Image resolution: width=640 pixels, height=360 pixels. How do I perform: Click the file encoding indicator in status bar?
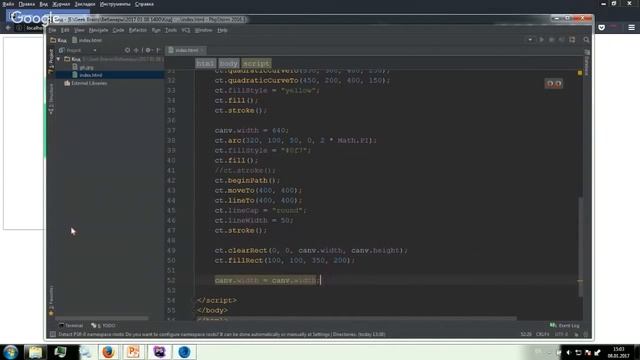pyautogui.click(x=561, y=334)
